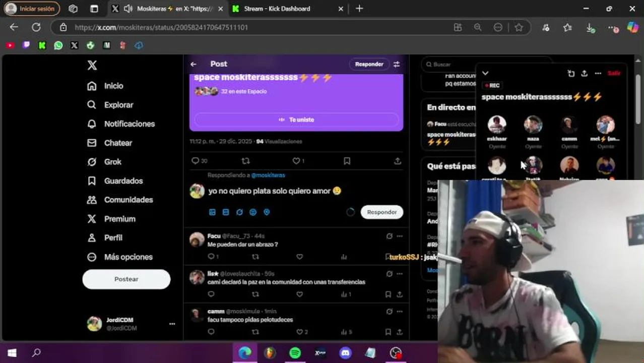Screen dimensions: 644x363
Task: Open Comunidades in the X sidebar
Action: (x=120, y=200)
